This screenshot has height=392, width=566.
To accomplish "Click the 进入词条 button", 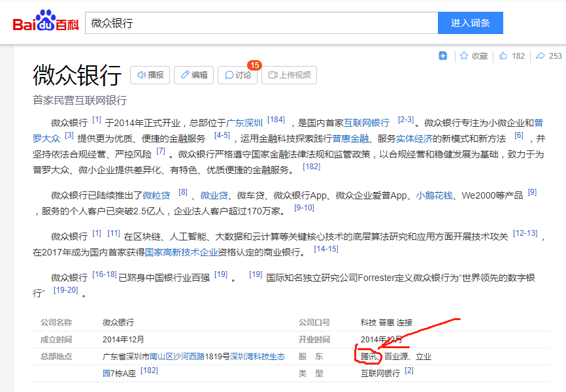I will click(471, 23).
